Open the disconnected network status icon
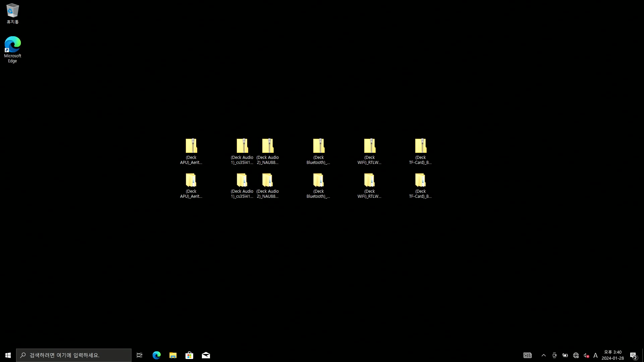The image size is (644, 362). pos(576,355)
